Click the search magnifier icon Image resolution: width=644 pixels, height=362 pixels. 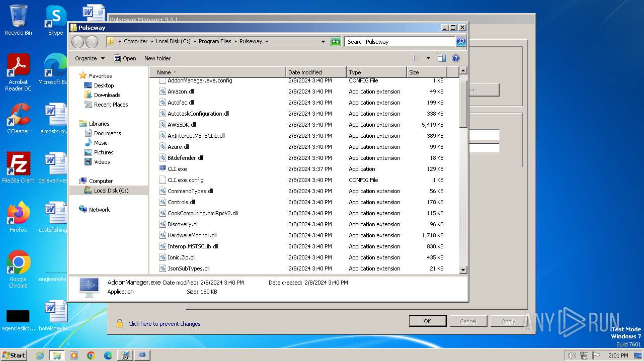461,42
